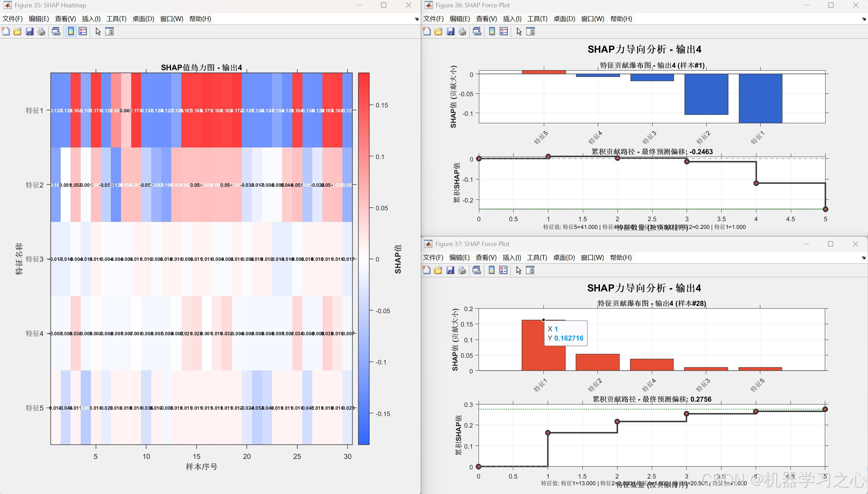Click Print icon in Figure 37 toolbar
868x494 pixels.
[462, 270]
